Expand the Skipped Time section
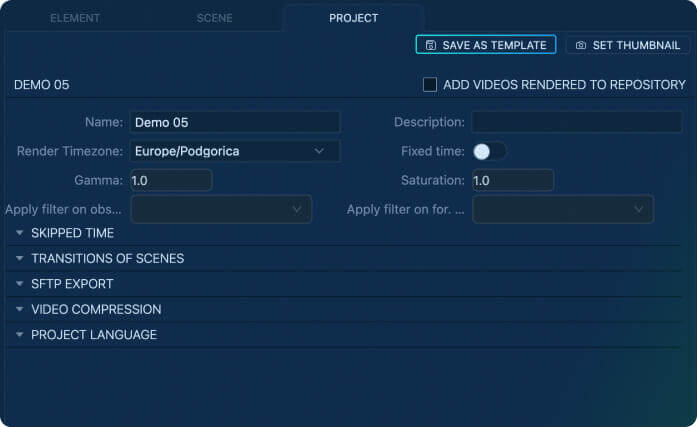 (x=72, y=233)
